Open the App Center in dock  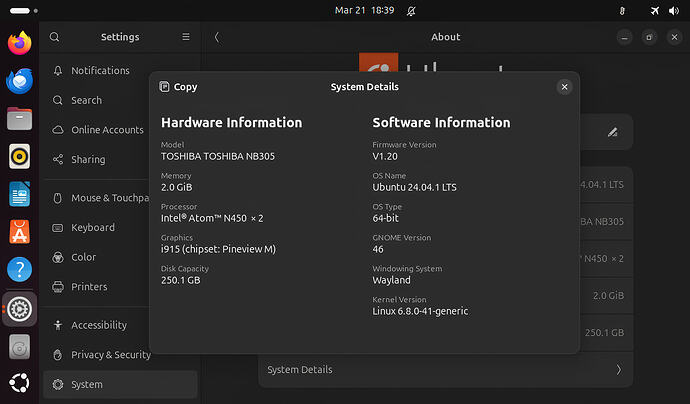tap(19, 231)
